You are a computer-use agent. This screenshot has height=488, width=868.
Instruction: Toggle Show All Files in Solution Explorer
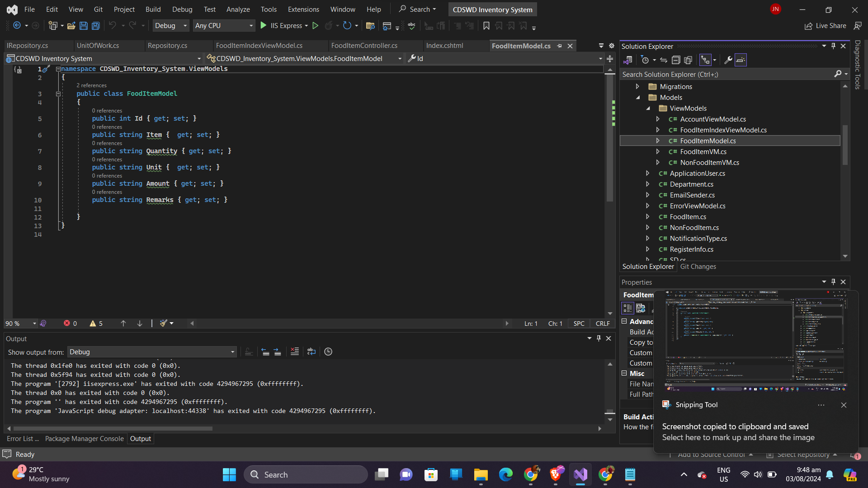point(688,60)
